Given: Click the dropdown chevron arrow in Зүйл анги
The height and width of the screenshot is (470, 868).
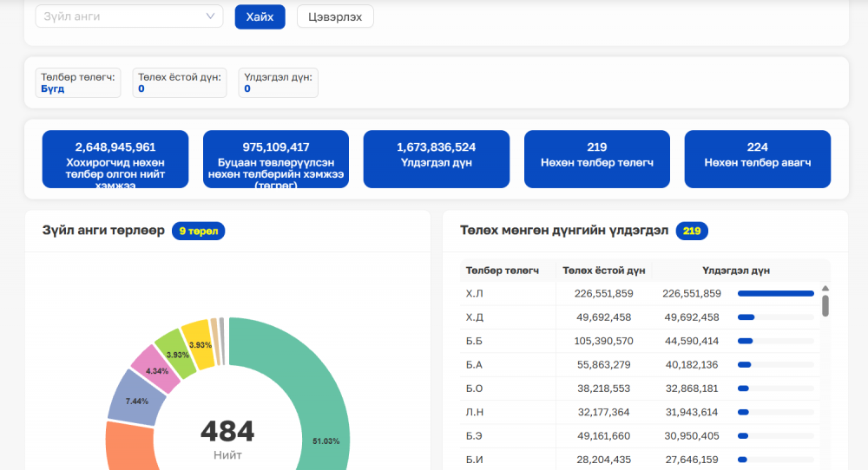Looking at the screenshot, I should [210, 16].
